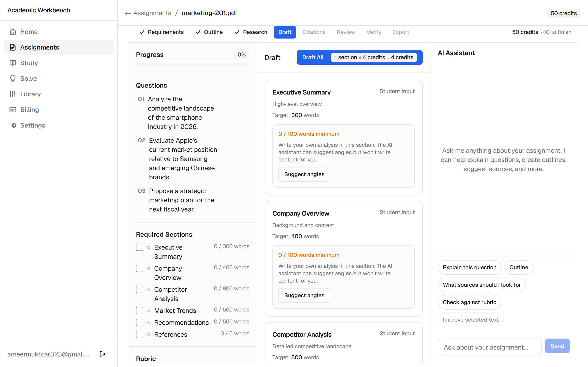This screenshot has width=588, height=367.
Task: Toggle the References section checkbox
Action: pos(140,334)
